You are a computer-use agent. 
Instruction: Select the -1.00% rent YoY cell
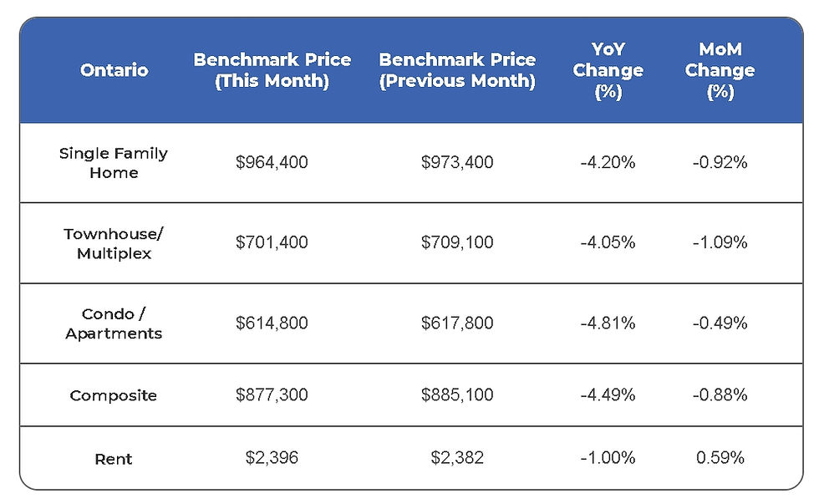[x=608, y=458]
